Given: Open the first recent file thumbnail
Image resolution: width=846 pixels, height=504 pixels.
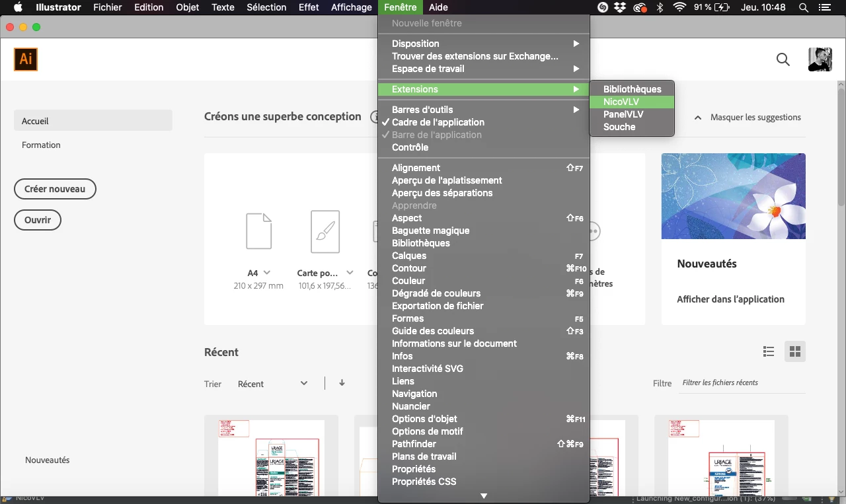Looking at the screenshot, I should click(271, 456).
